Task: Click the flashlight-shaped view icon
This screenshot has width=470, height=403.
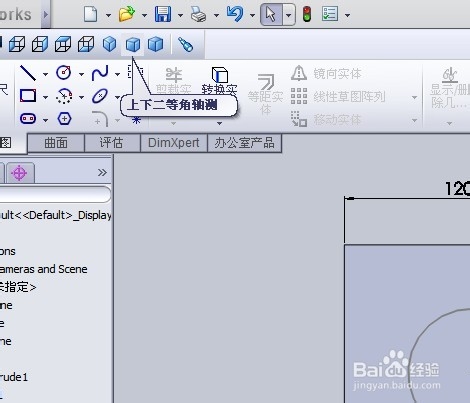Action: coord(185,44)
